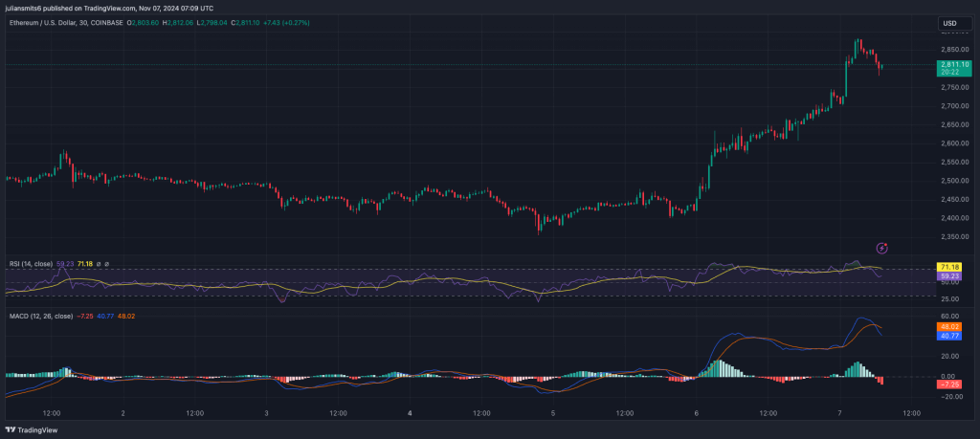Click the purple lightning bolt events icon

click(x=881, y=249)
